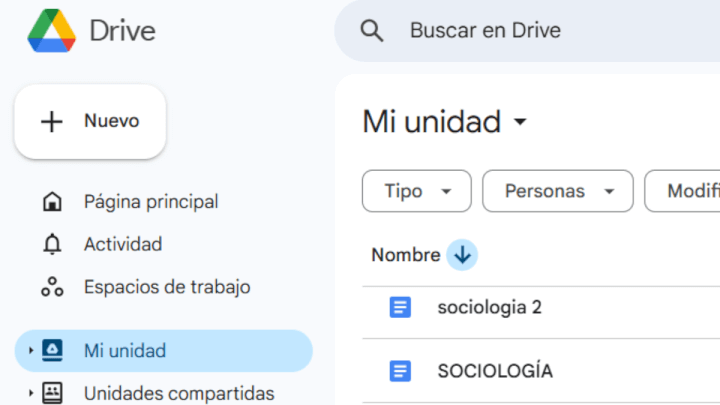Click the plus icon in Nuevo
720x405 pixels.
52,122
